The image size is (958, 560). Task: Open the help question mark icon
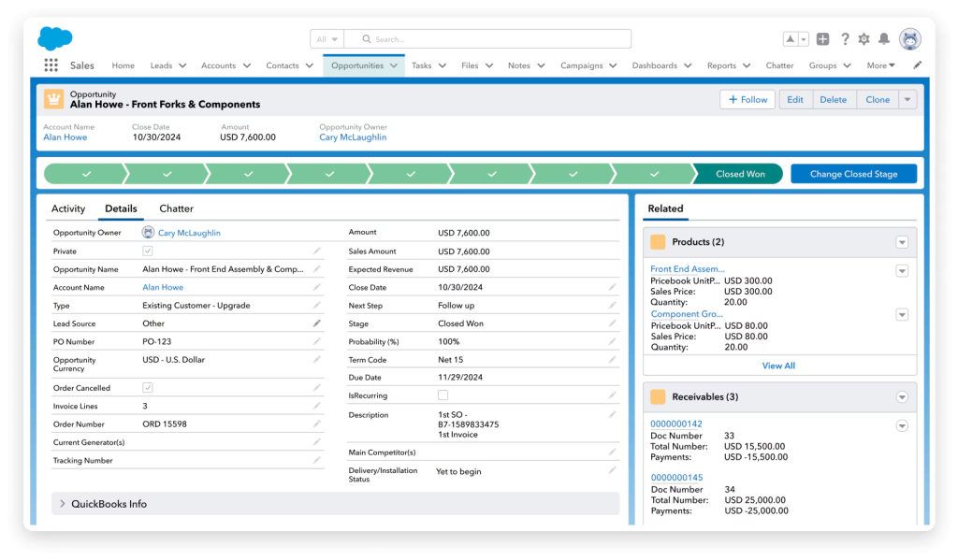click(845, 39)
